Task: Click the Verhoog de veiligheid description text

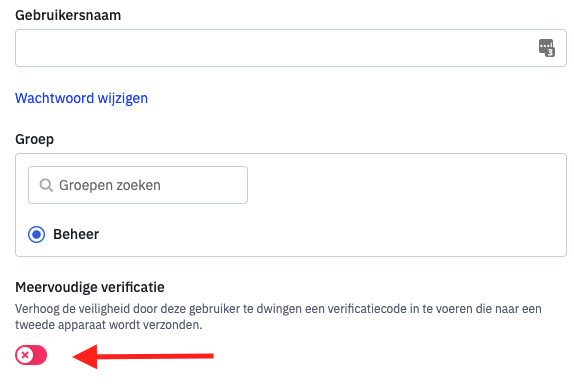Action: click(278, 317)
